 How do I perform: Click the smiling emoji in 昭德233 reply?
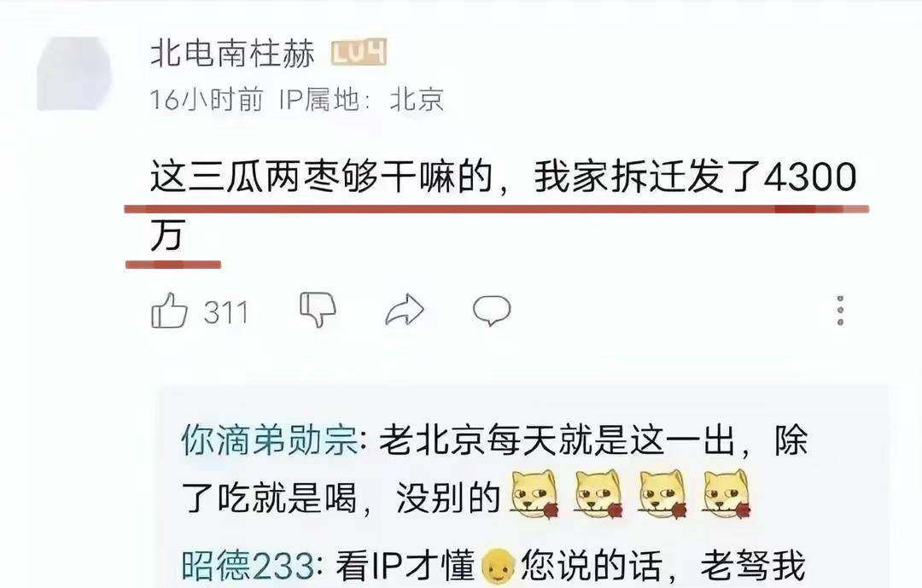498,567
